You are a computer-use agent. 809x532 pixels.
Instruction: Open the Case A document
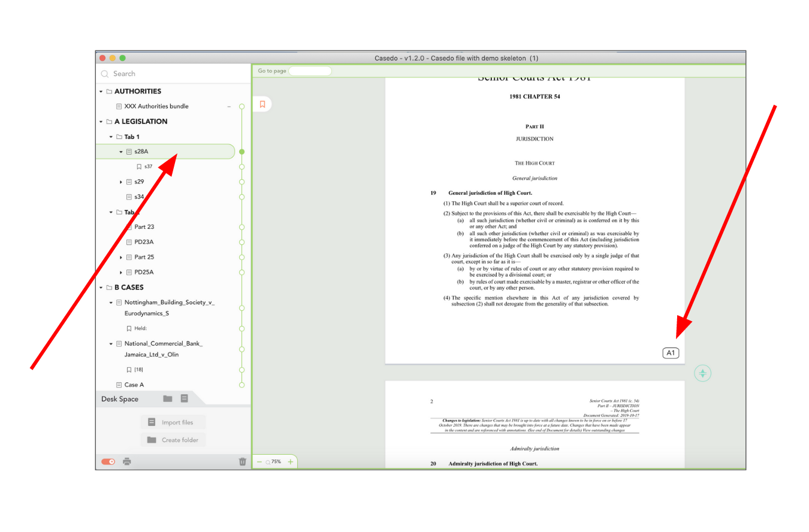(x=134, y=385)
